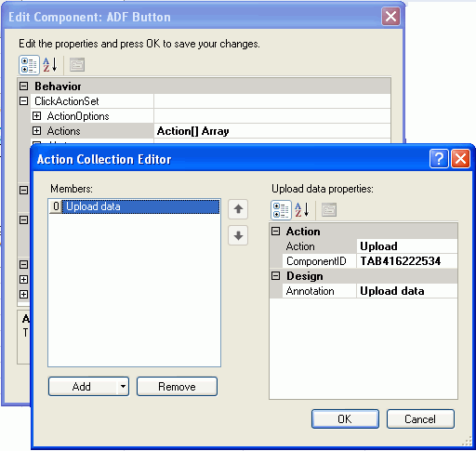
Task: Collapse the Design category in properties grid
Action: (x=276, y=275)
